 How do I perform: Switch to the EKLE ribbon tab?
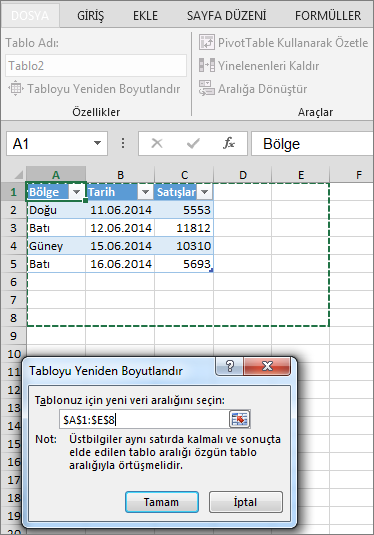pos(145,16)
